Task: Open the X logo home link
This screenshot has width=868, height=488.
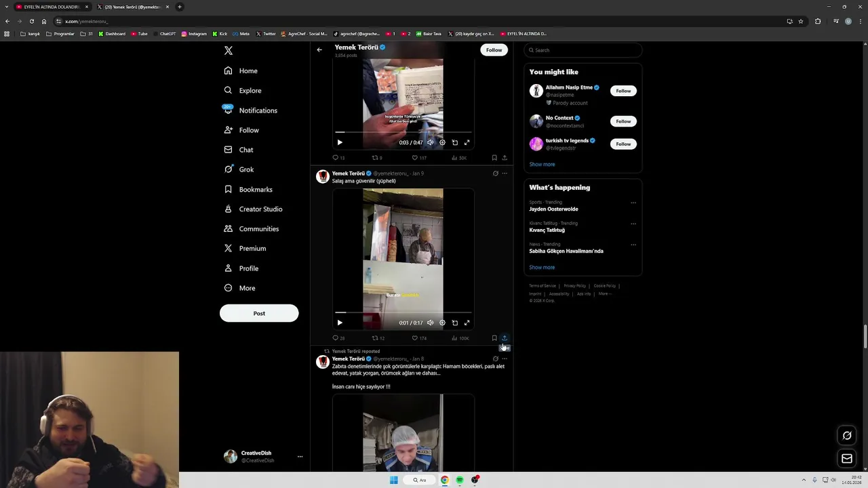Action: point(229,51)
